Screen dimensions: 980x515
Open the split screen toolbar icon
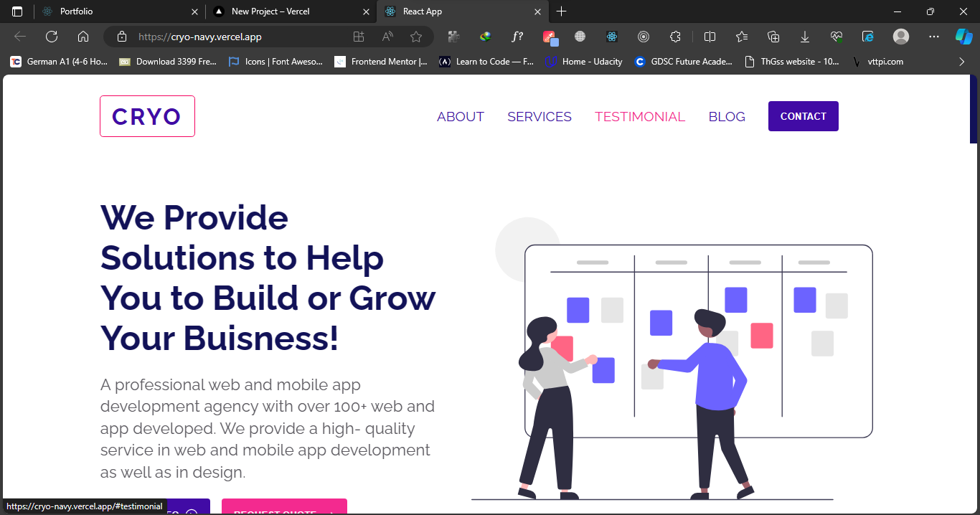(x=710, y=36)
